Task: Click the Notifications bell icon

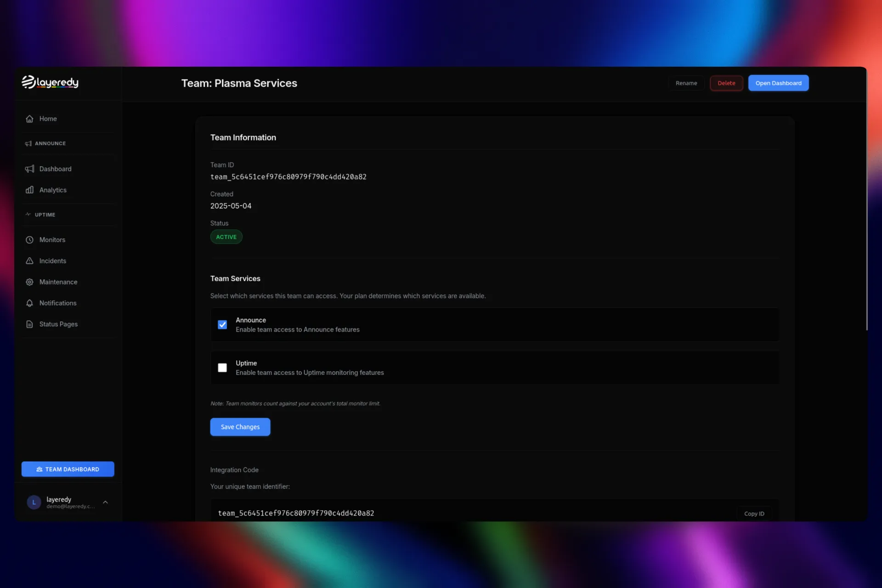Action: pyautogui.click(x=29, y=303)
